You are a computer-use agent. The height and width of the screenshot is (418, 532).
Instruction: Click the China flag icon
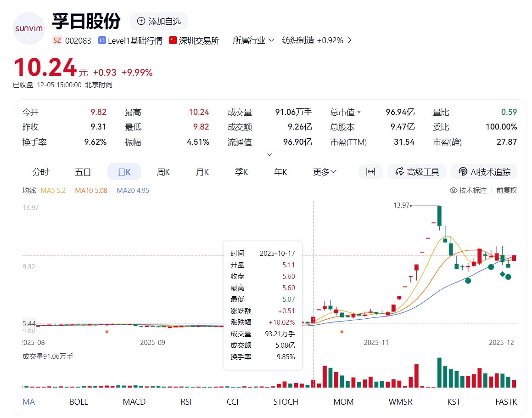pyautogui.click(x=173, y=40)
